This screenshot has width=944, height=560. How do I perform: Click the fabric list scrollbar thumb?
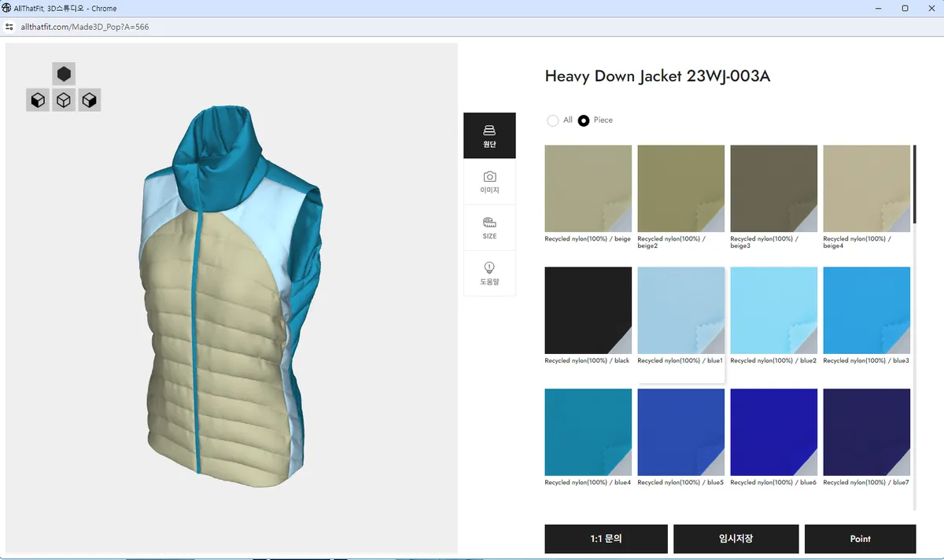tap(914, 185)
